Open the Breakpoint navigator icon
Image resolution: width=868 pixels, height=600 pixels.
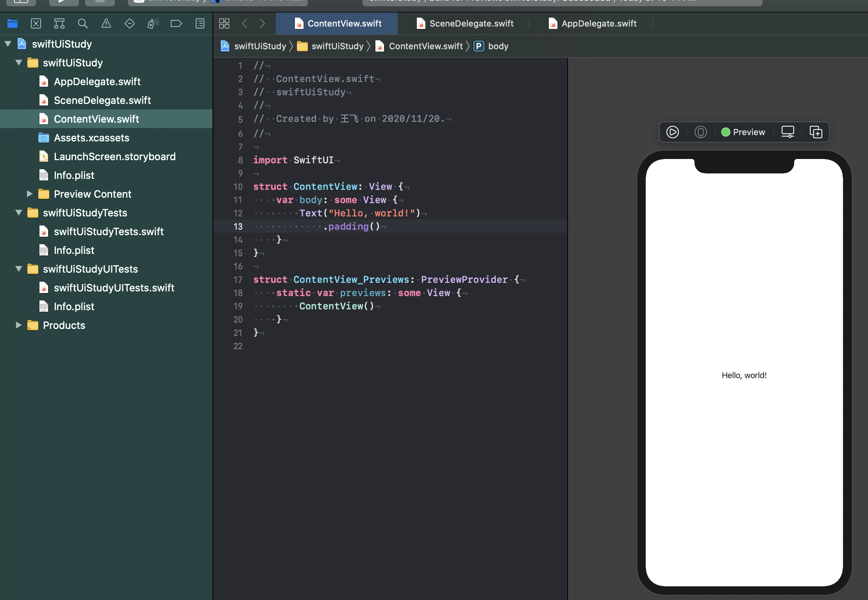[177, 23]
